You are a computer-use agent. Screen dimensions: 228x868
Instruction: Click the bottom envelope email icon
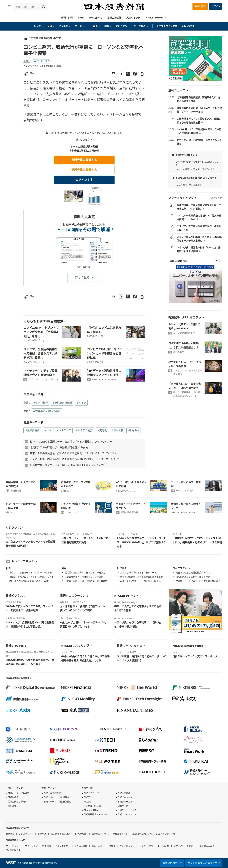coord(113,296)
